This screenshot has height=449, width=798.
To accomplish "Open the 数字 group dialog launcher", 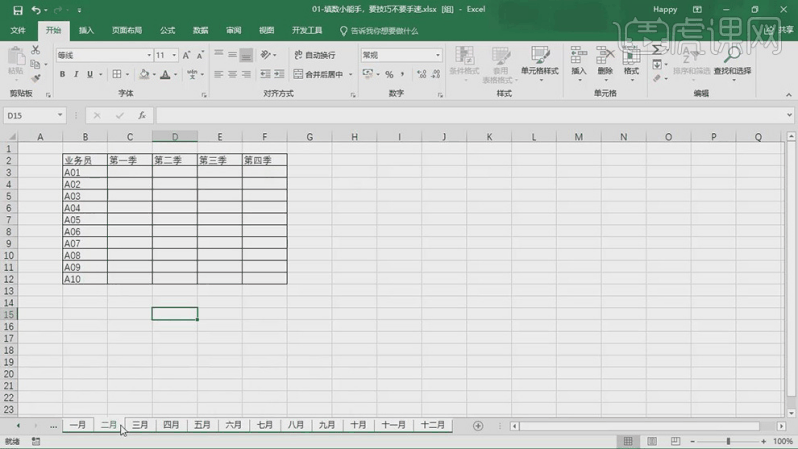I will click(440, 95).
